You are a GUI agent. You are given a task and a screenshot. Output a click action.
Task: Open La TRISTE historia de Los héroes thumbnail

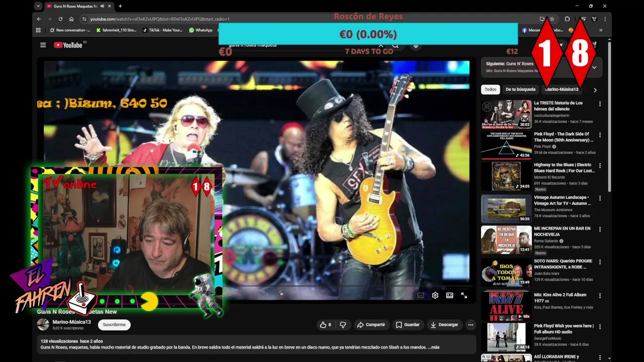pyautogui.click(x=506, y=114)
